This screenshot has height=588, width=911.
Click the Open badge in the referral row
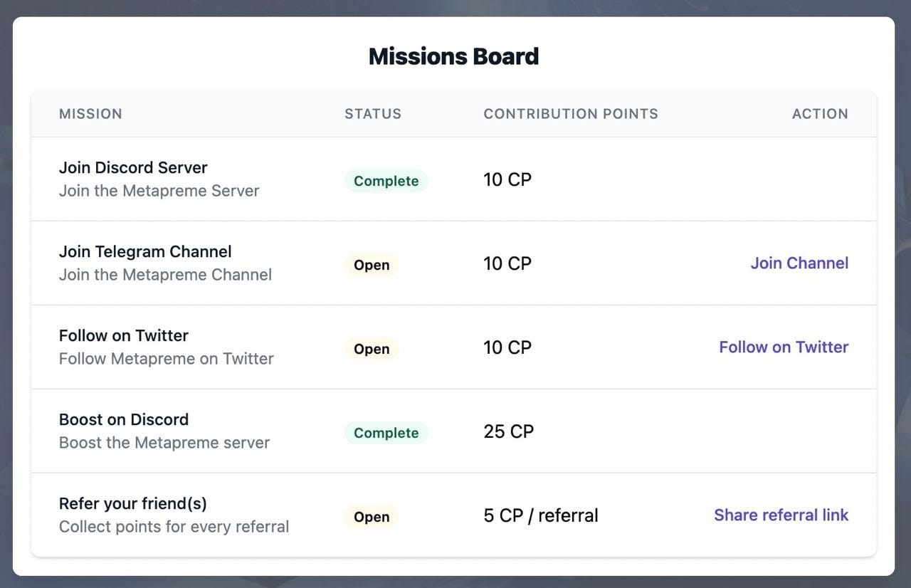(x=372, y=517)
